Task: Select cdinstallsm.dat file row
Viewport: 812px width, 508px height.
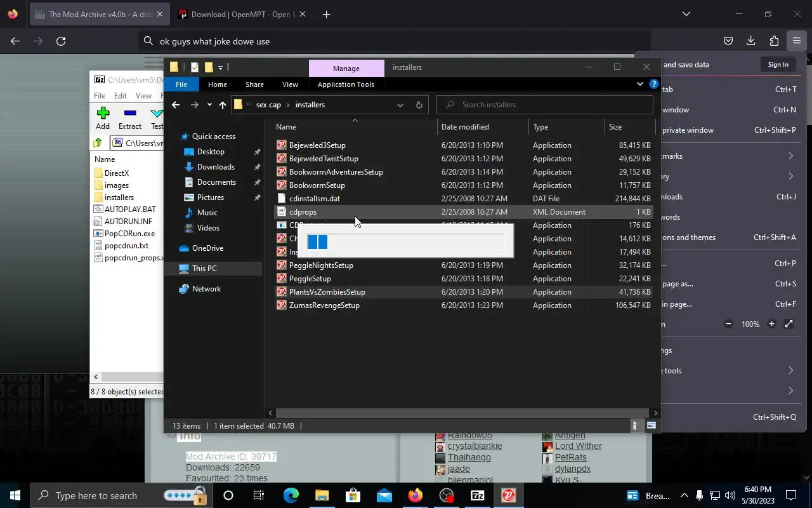Action: coord(464,199)
